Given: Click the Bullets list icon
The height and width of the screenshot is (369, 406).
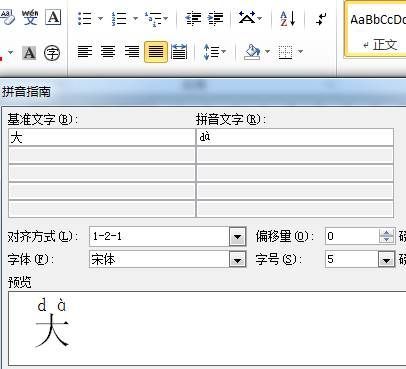Looking at the screenshot, I should [85, 19].
